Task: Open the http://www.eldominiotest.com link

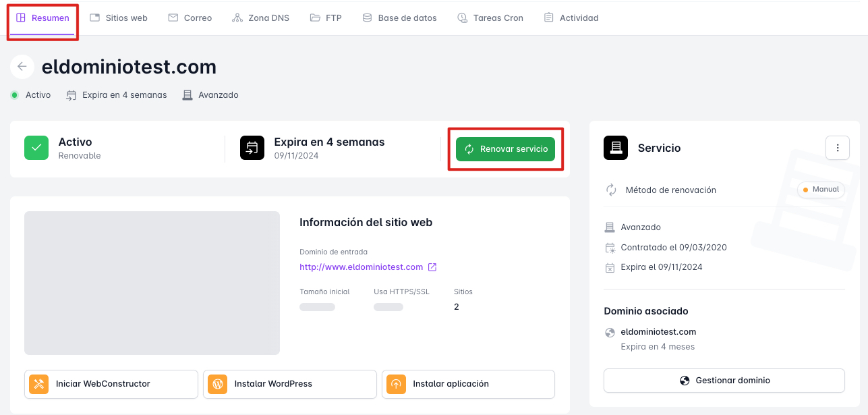Action: [361, 267]
